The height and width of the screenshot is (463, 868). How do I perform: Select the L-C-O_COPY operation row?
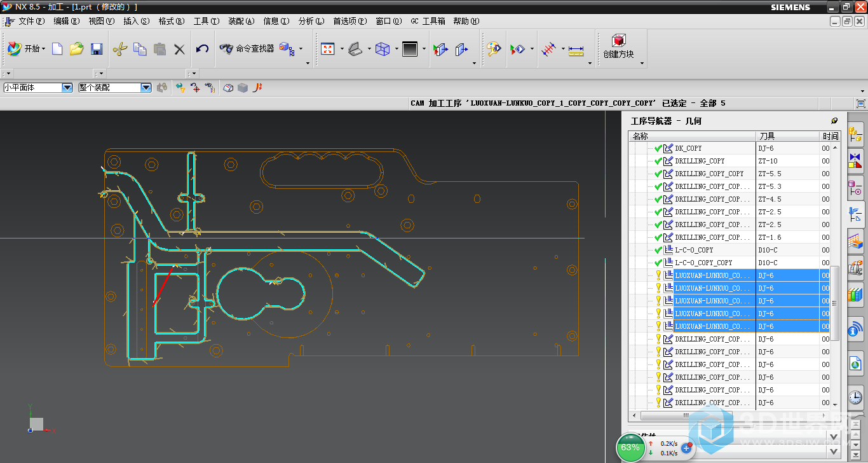click(694, 250)
